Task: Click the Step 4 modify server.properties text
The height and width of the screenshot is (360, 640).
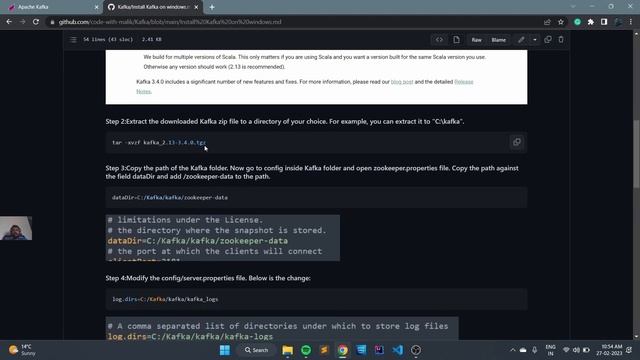Action: [x=208, y=278]
